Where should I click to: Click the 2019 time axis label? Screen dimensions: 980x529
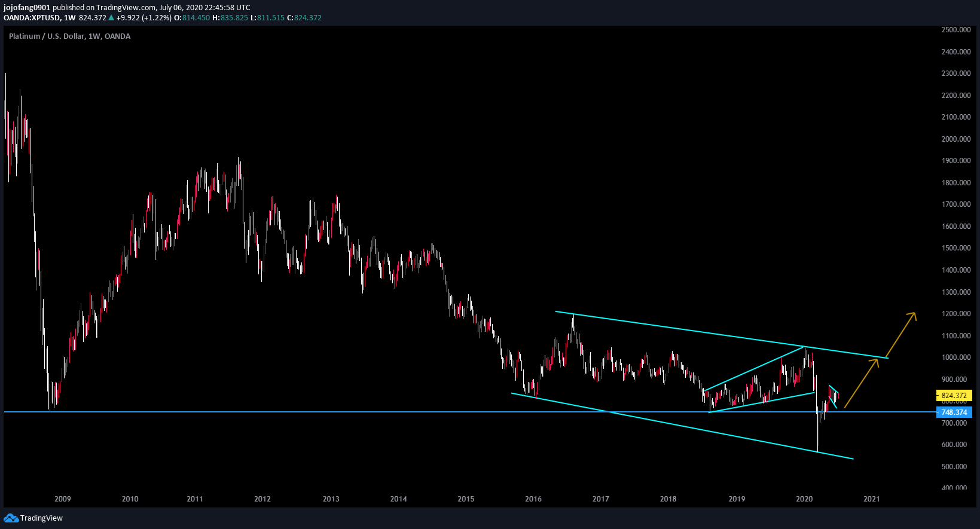pyautogui.click(x=737, y=499)
